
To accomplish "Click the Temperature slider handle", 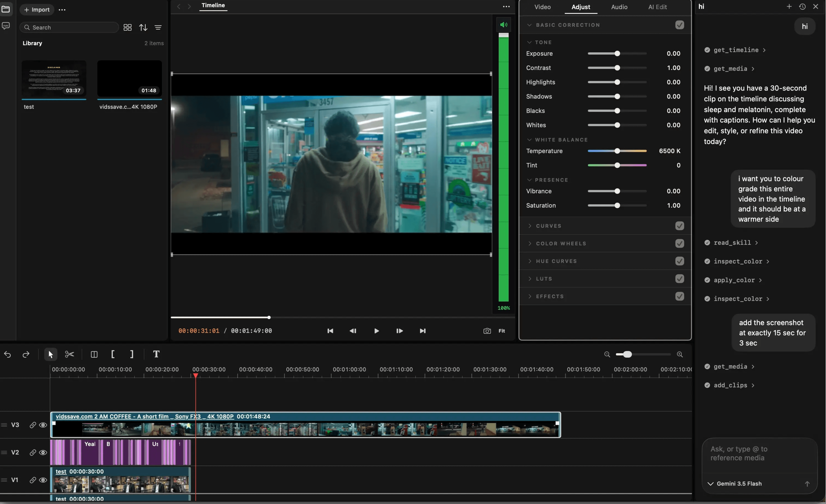I will (617, 151).
